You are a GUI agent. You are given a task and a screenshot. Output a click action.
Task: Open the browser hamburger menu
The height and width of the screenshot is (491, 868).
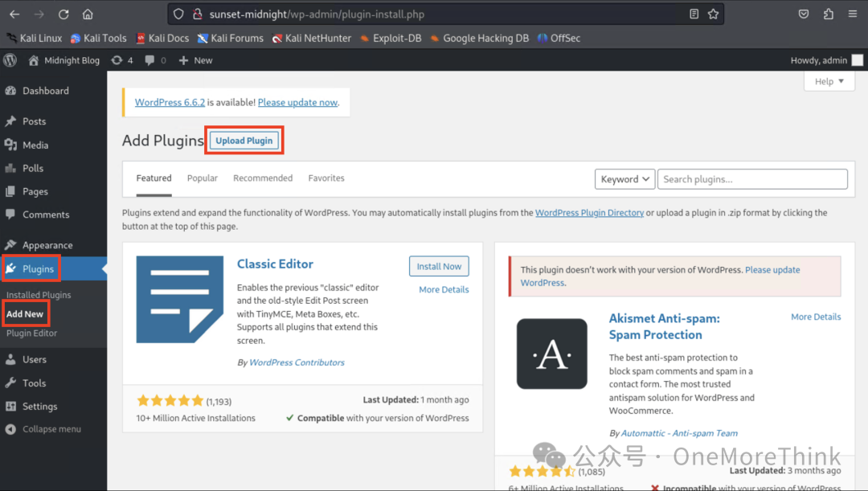click(x=853, y=14)
